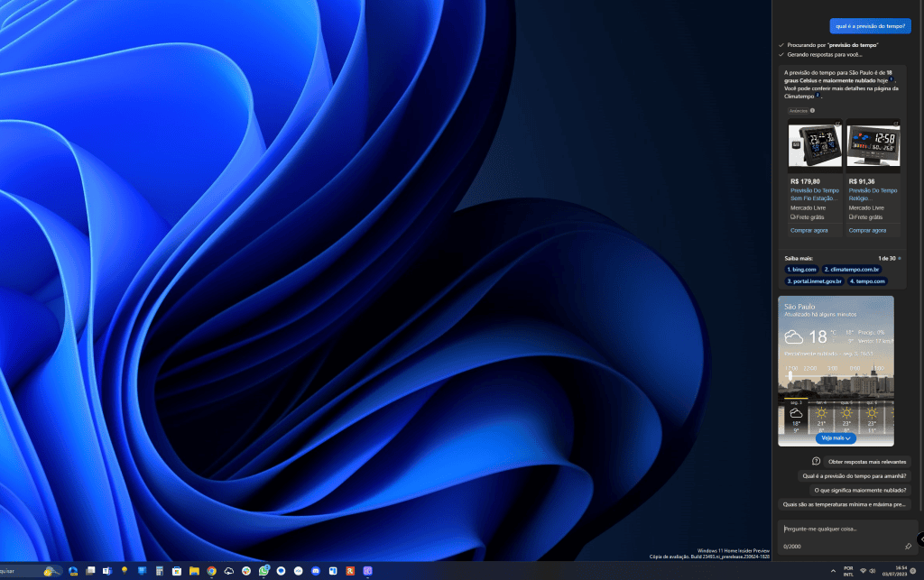Expand 'Veja mais' in the São Paulo weather card
This screenshot has height=580, width=924.
[836, 438]
